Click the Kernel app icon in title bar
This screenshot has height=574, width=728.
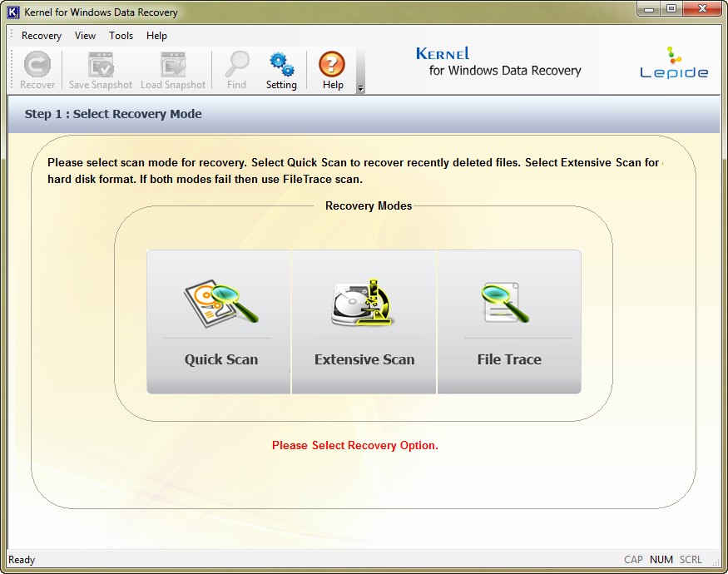tap(13, 12)
